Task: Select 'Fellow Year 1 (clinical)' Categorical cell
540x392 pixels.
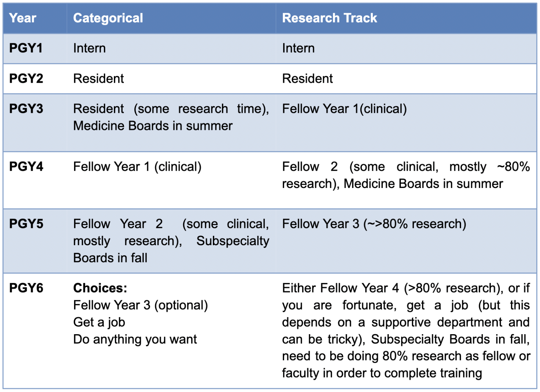Action: click(x=137, y=167)
